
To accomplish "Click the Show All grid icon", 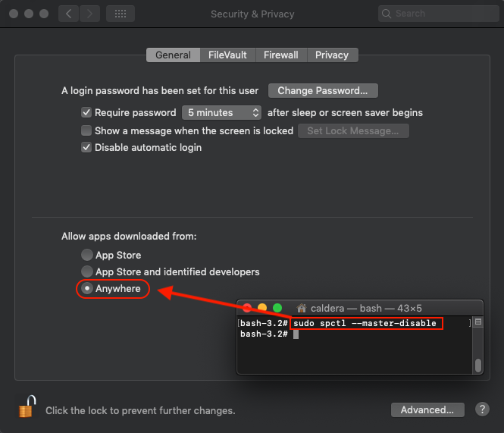I will [121, 14].
